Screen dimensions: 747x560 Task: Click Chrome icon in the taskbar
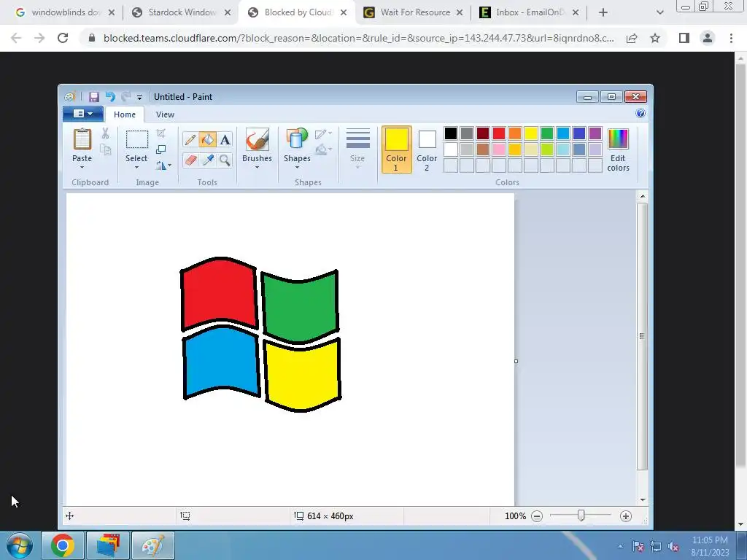click(63, 545)
